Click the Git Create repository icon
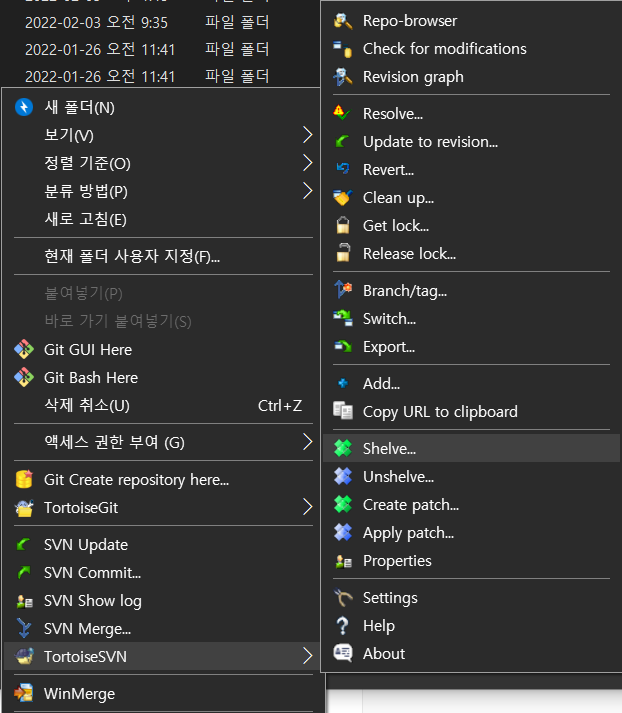This screenshot has width=622, height=713. pos(24,479)
